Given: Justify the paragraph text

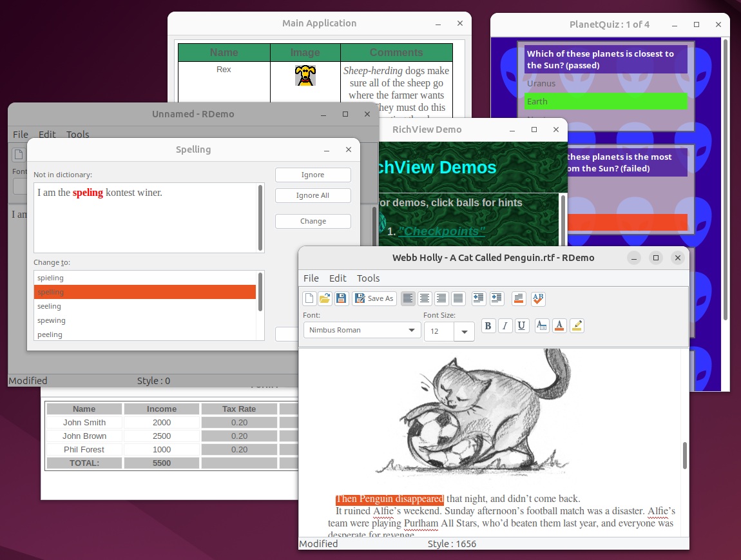Looking at the screenshot, I should 458,298.
